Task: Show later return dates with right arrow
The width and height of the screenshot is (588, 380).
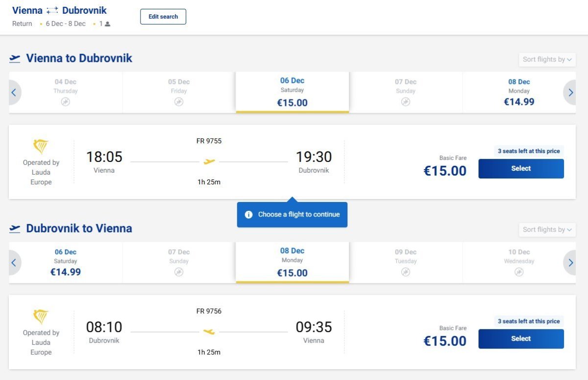Action: (570, 263)
